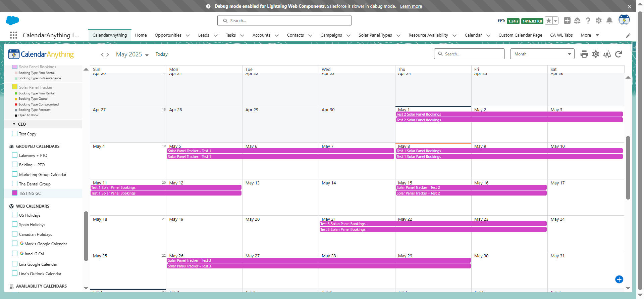The height and width of the screenshot is (299, 644).
Task: Go to the next month
Action: [107, 54]
